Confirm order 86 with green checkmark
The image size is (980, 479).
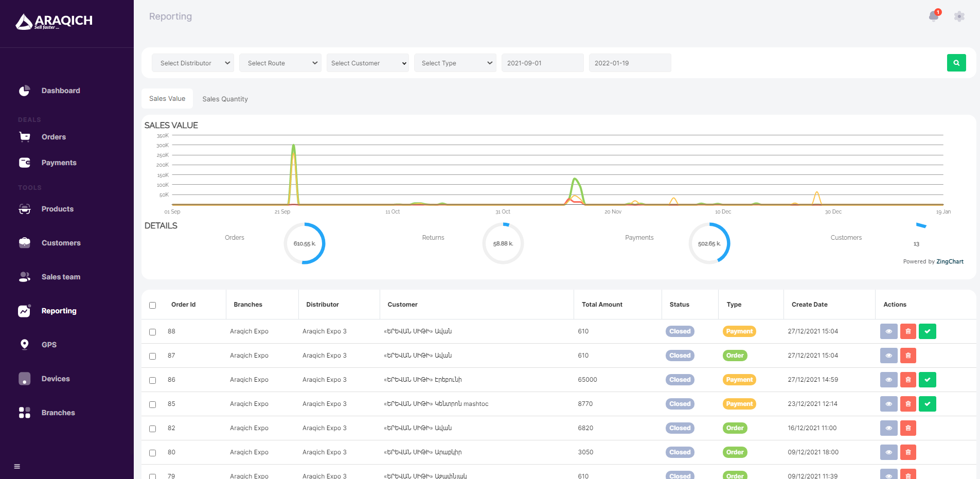927,380
